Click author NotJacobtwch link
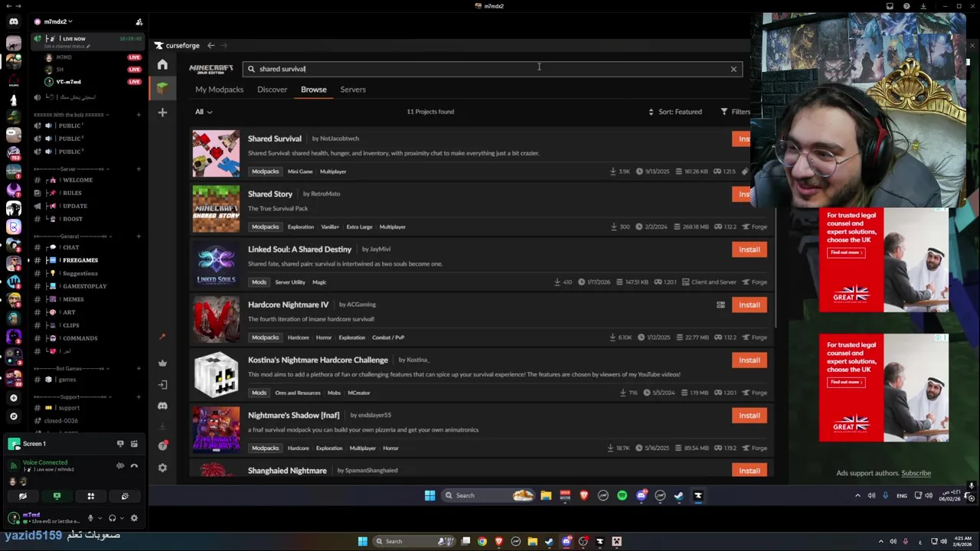 (x=339, y=139)
